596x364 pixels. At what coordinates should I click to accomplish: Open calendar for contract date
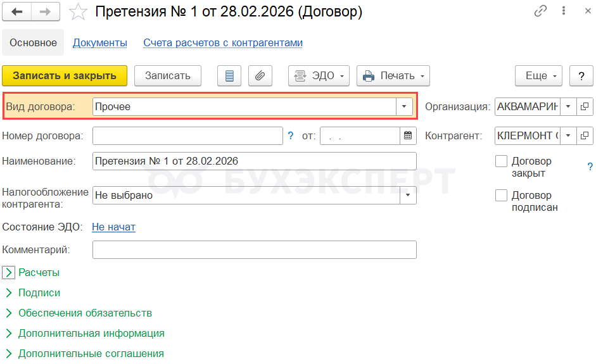tap(408, 135)
